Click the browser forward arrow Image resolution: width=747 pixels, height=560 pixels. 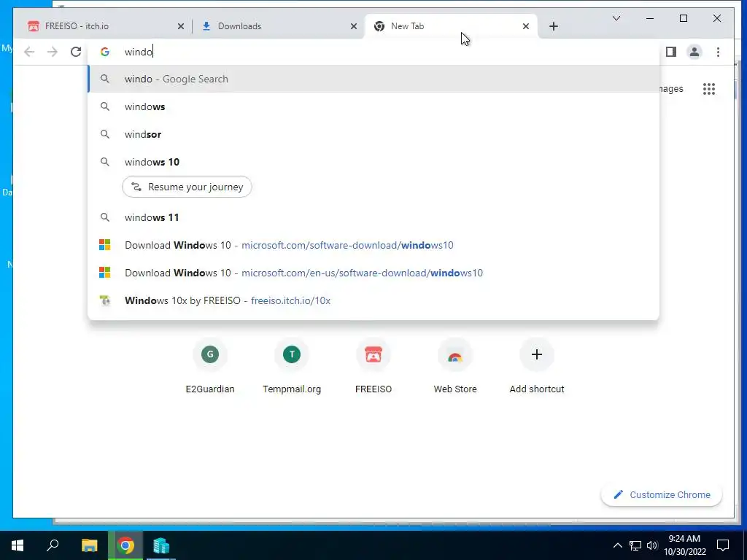53,52
